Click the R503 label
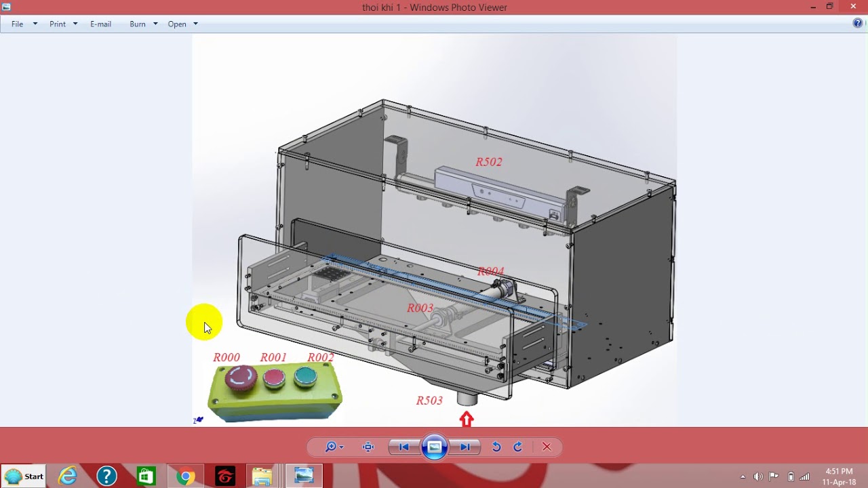Image resolution: width=868 pixels, height=488 pixels. (x=429, y=401)
